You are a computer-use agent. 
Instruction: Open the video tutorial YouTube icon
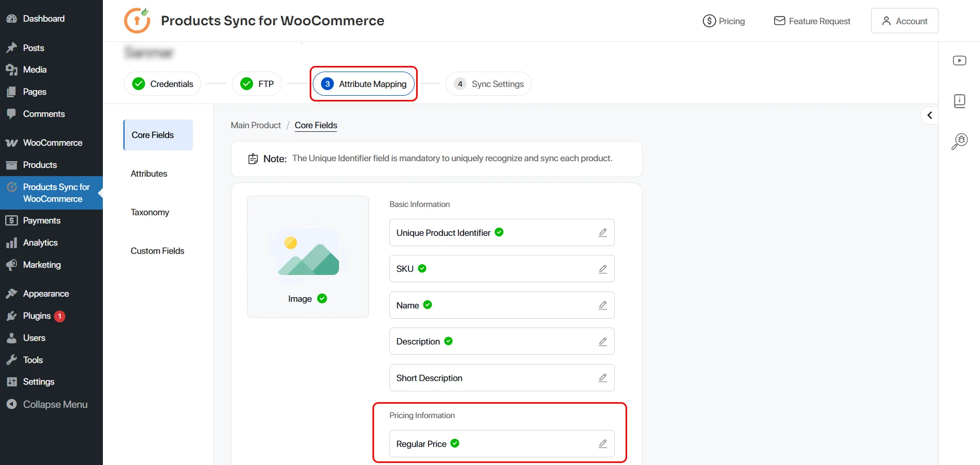(959, 60)
